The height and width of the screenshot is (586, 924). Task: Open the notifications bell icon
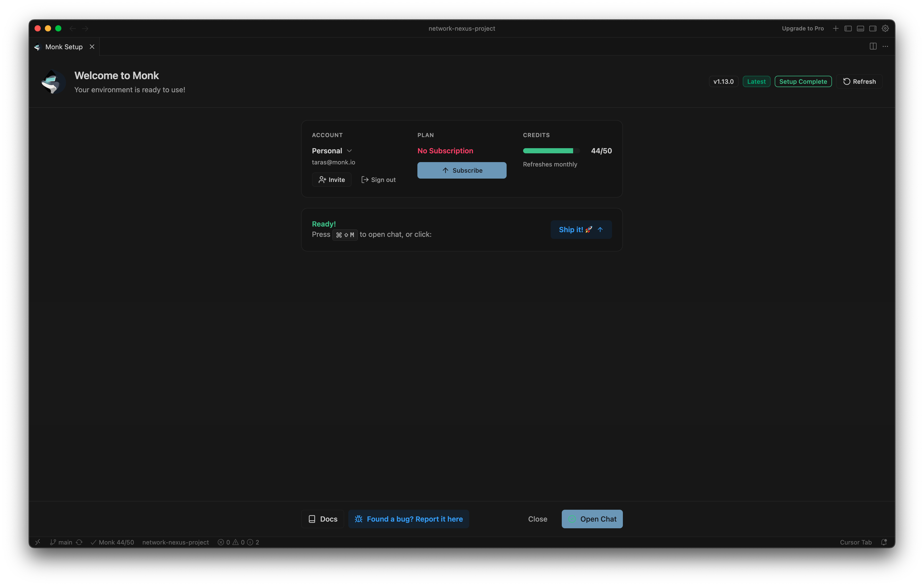[x=884, y=542]
